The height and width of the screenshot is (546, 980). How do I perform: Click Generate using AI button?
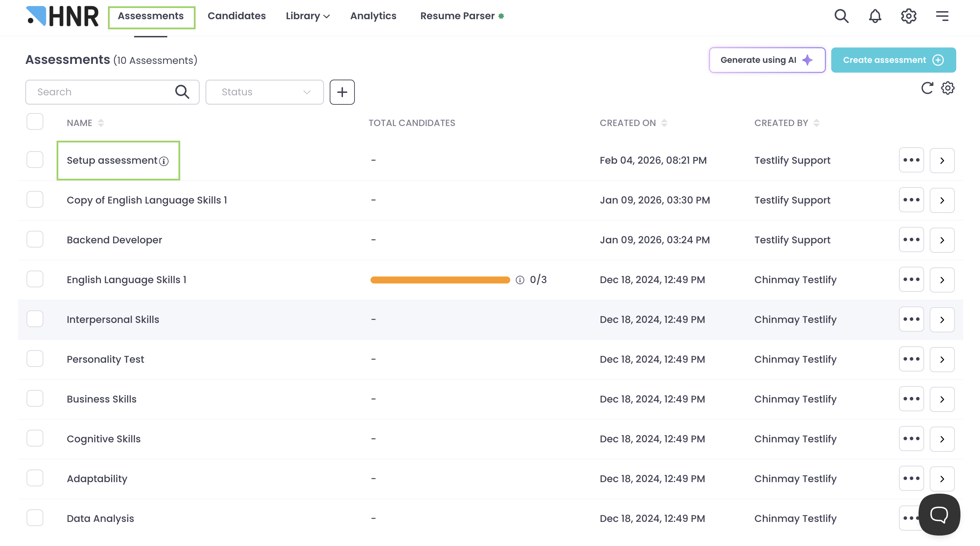point(767,60)
